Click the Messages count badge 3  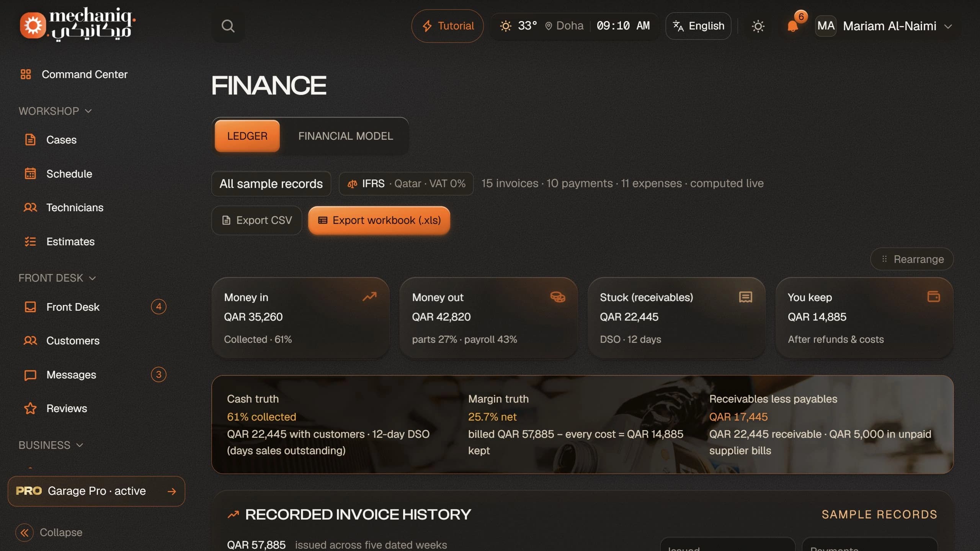158,374
